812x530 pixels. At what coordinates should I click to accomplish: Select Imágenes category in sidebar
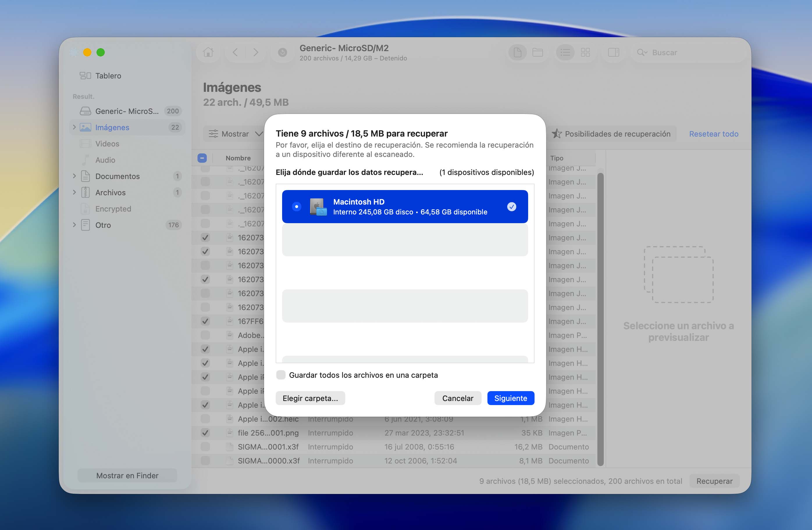click(127, 128)
